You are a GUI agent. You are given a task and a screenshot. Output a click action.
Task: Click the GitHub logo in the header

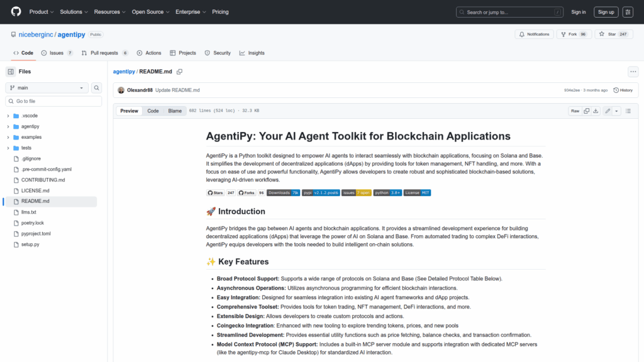click(x=16, y=12)
